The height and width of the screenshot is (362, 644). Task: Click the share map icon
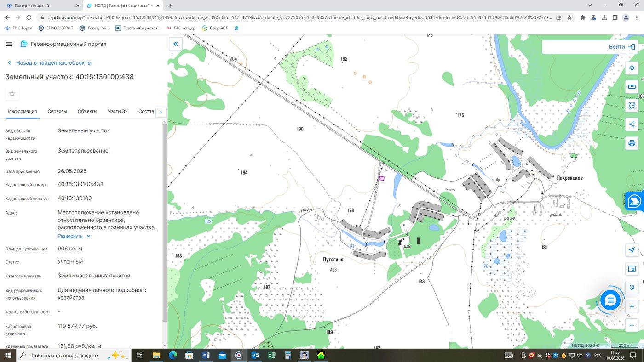coord(632,124)
